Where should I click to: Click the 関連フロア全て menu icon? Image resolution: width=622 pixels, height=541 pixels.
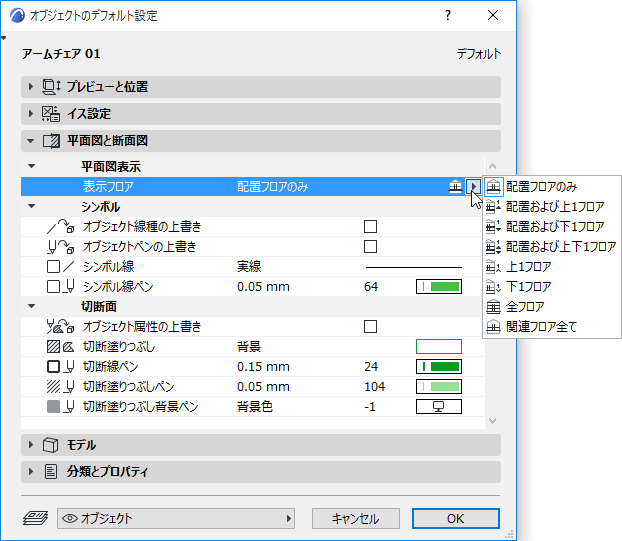point(493,327)
